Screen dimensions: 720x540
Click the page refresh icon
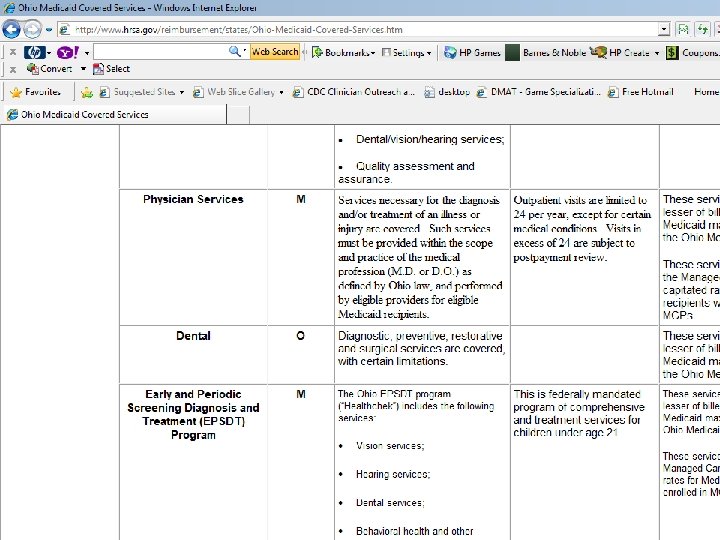703,30
